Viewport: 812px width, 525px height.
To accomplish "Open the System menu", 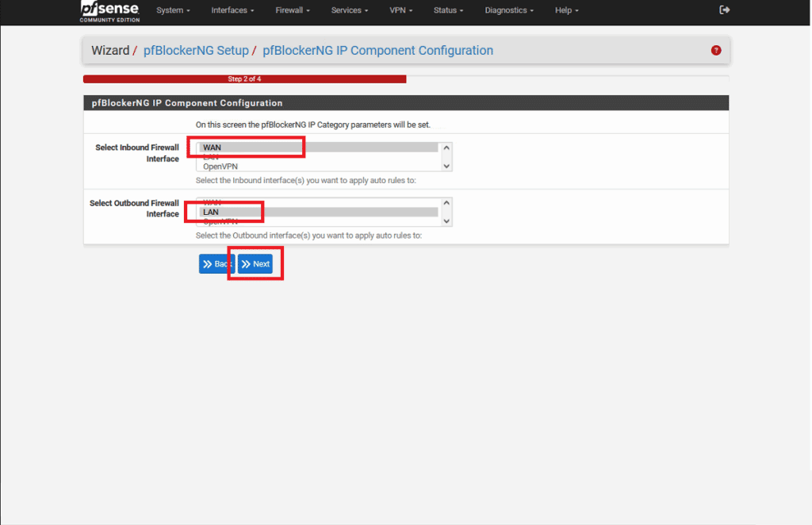I will click(173, 10).
